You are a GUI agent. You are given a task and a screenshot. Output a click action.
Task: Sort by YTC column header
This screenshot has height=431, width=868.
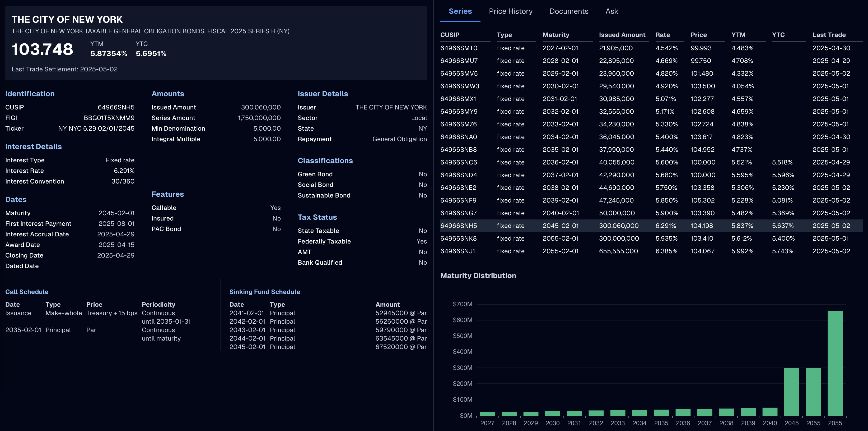tap(778, 35)
